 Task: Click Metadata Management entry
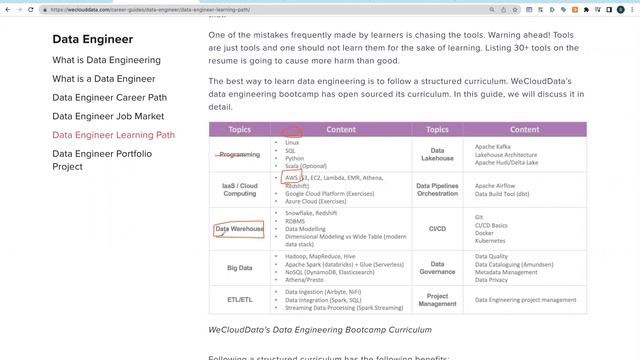coord(506,272)
